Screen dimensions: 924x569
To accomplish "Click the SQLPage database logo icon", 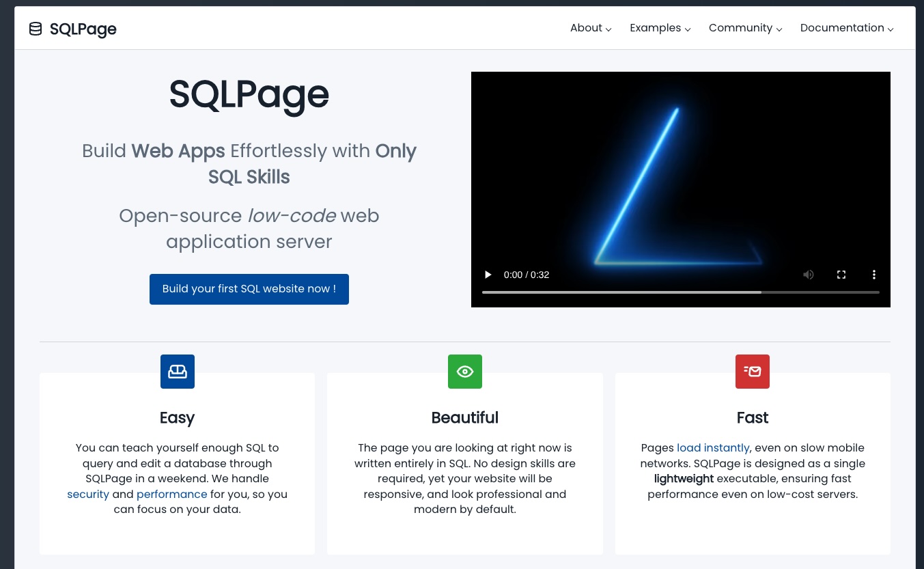I will 36,29.
